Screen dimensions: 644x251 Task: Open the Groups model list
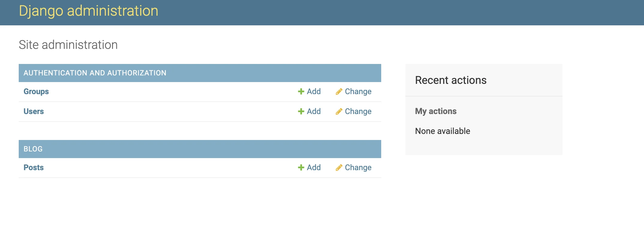pyautogui.click(x=36, y=91)
